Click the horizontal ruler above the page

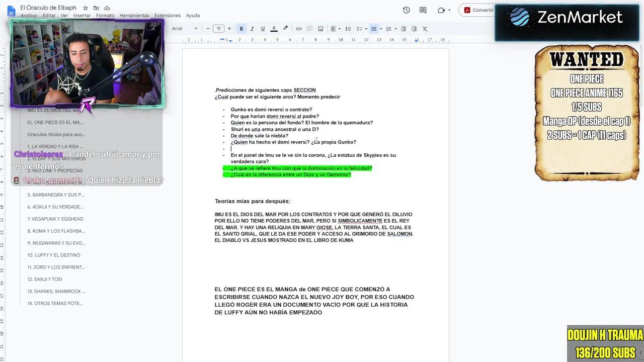pyautogui.click(x=315, y=40)
